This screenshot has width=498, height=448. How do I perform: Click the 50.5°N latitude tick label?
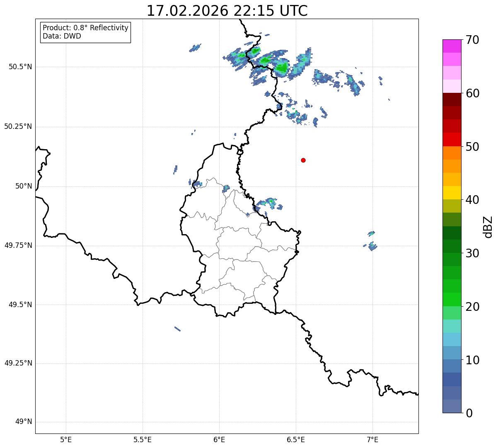pos(20,67)
